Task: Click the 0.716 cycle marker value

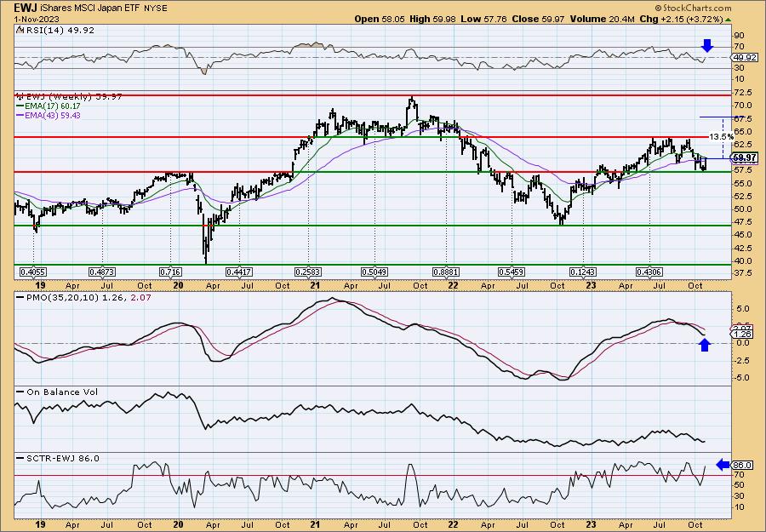Action: pyautogui.click(x=170, y=272)
